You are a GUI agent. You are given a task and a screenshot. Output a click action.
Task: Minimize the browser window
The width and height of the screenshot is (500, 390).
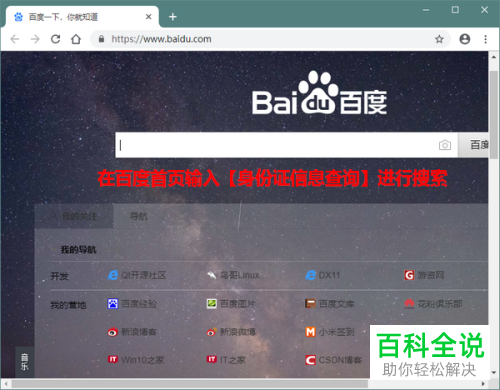(x=426, y=10)
